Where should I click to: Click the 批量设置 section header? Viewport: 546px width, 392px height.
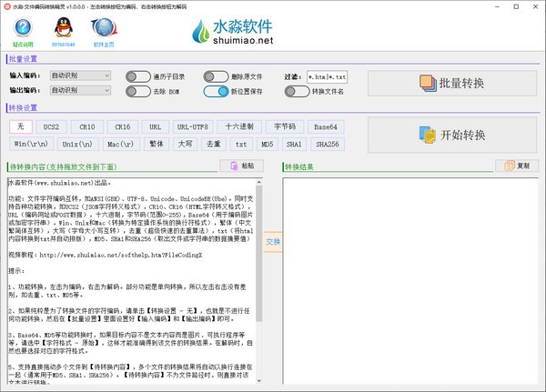23,59
